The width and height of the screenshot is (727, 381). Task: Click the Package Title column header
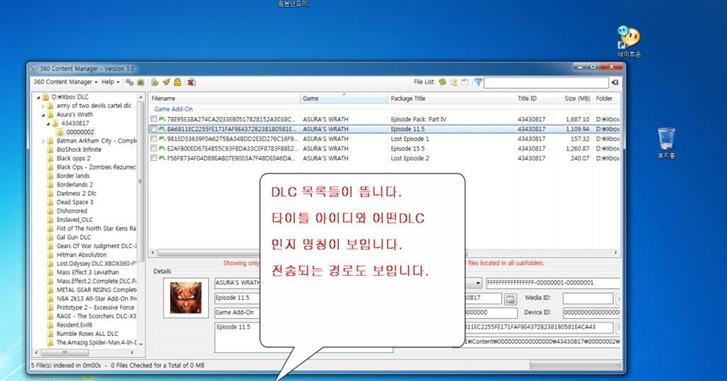pos(408,98)
